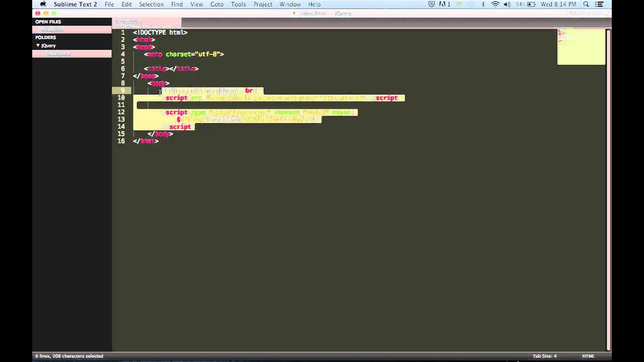The image size is (644, 362).
Task: Open Notification Center list icon
Action: (x=600, y=4)
